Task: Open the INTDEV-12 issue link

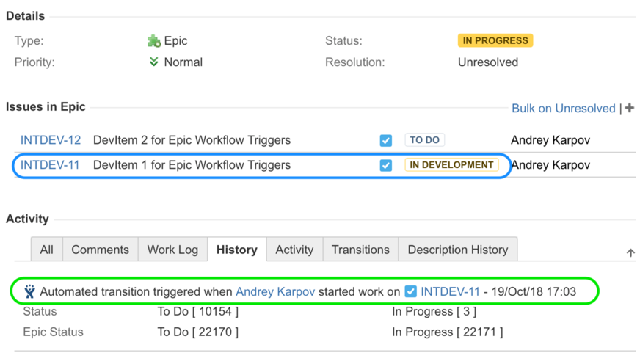Action: [x=51, y=140]
